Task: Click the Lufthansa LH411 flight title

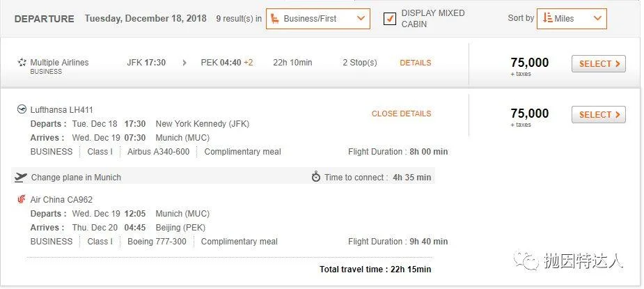Action: (x=61, y=110)
